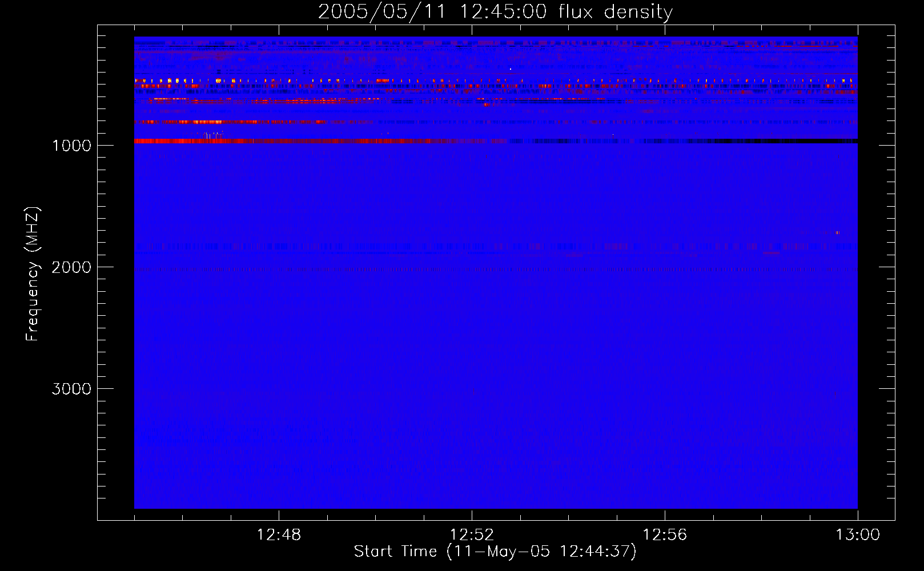
Task: Click the 12:48 time tick label
Action: 279,535
